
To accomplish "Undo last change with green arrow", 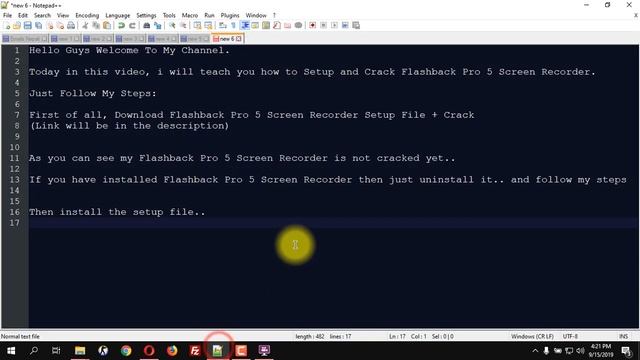I will point(121,26).
